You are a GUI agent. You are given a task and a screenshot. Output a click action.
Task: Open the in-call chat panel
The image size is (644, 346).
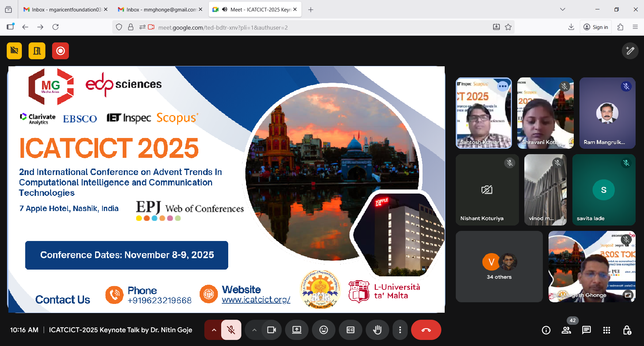click(x=587, y=330)
